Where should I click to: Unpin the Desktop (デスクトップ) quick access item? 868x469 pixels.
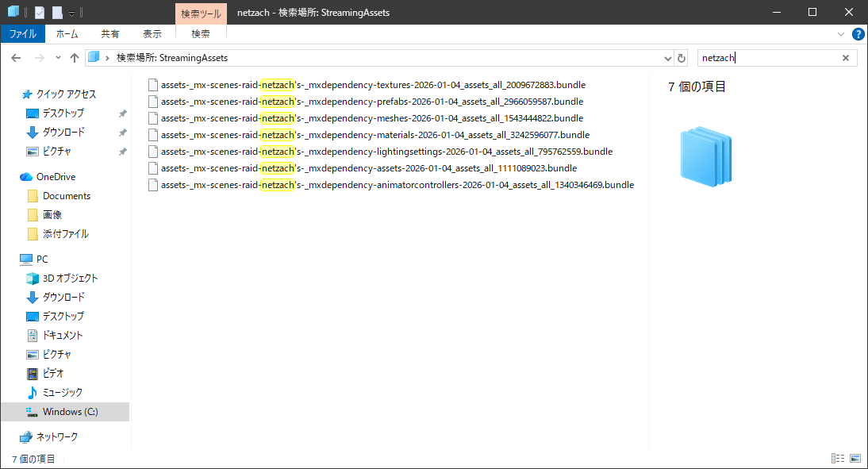(122, 113)
